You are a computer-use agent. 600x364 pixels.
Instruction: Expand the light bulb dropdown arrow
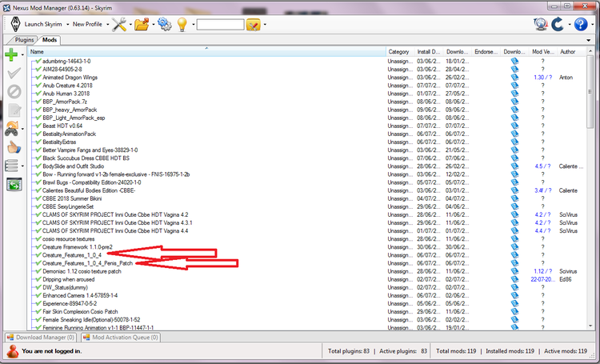click(x=194, y=25)
